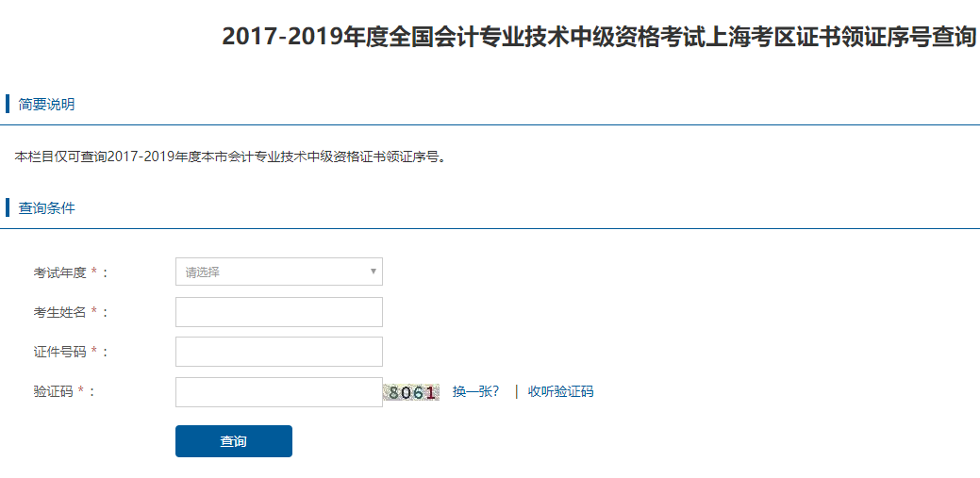
Task: Click the blue bar beside 查询条件
Action: point(8,207)
